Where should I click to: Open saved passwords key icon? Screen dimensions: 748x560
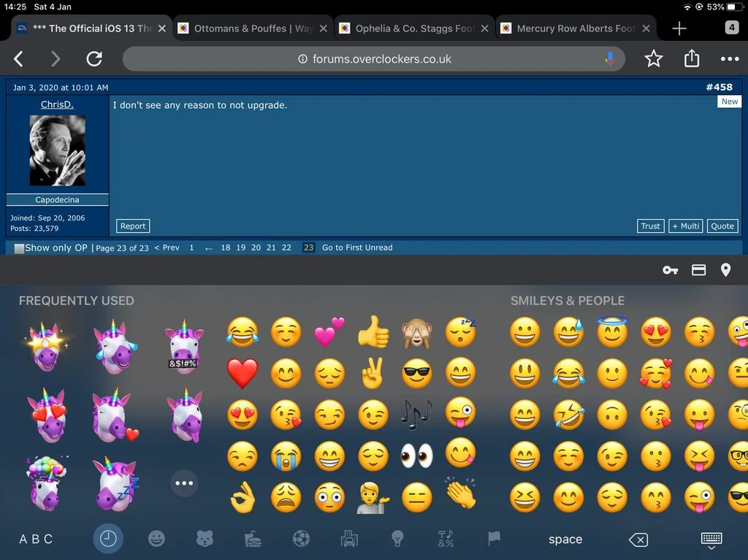(671, 270)
